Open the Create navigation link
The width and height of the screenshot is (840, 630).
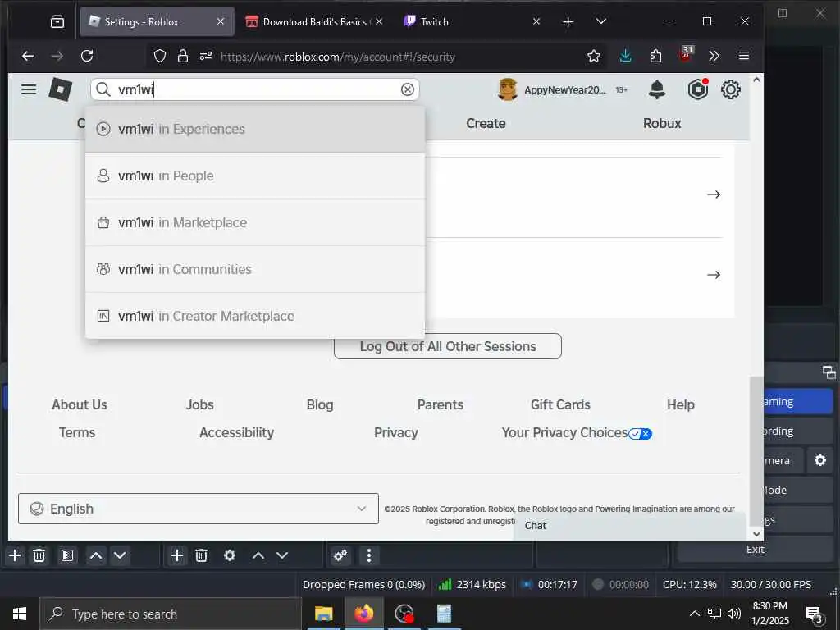coord(486,123)
